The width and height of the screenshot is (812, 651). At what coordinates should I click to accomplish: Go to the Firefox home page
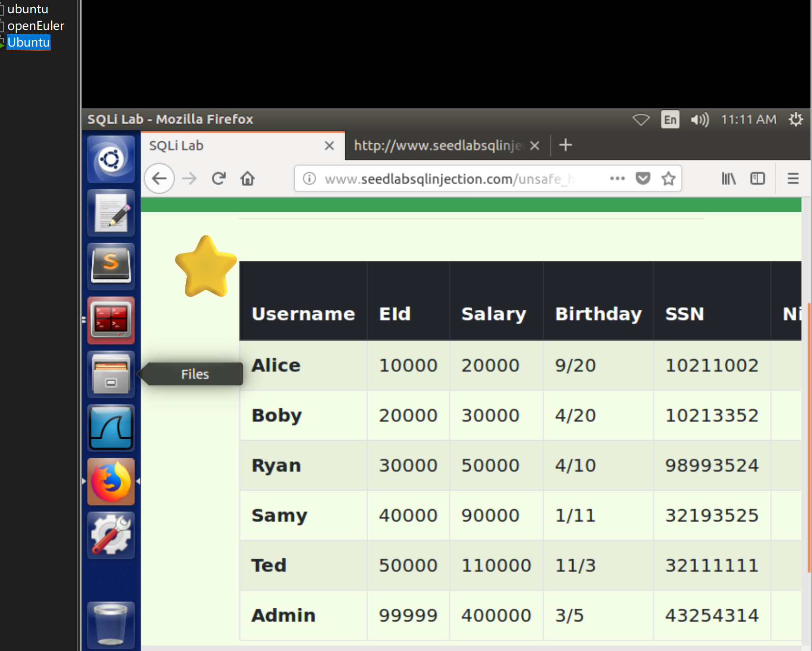(x=248, y=178)
